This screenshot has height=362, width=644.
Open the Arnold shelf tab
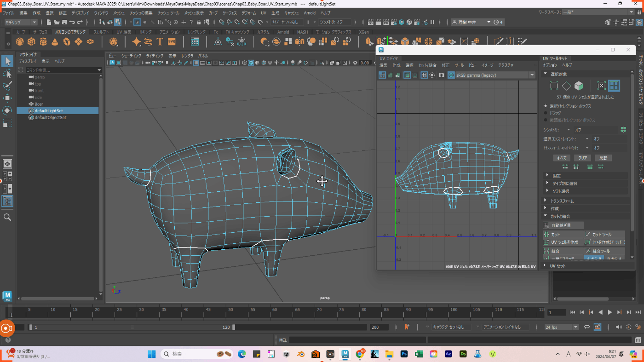pos(283,32)
